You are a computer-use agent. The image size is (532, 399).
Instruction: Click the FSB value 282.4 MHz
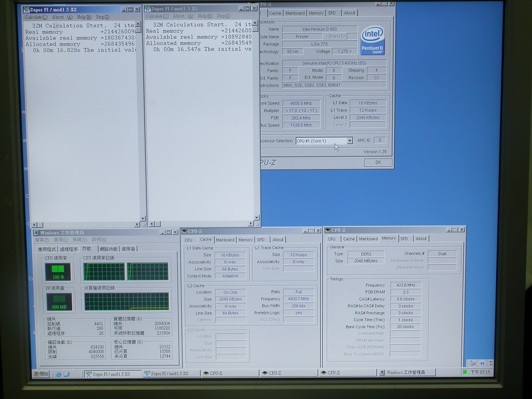(x=301, y=118)
